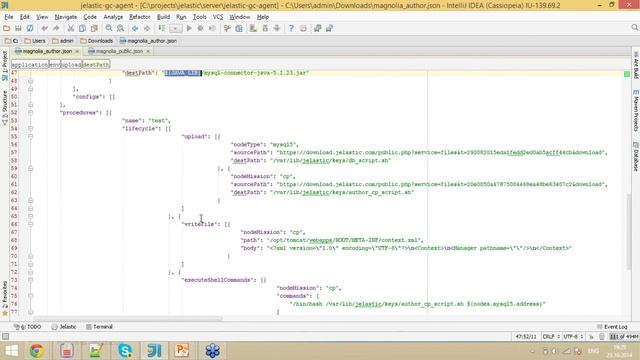Viewport: 640px width, 360px height.
Task: Click the Save All toolbar icon
Action: pyautogui.click(x=18, y=28)
